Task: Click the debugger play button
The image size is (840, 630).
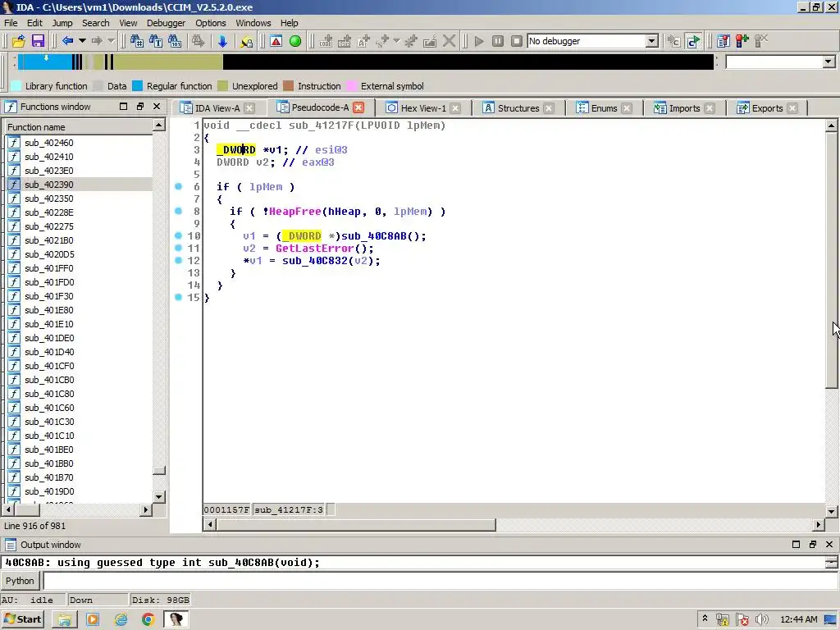Action: tap(479, 41)
